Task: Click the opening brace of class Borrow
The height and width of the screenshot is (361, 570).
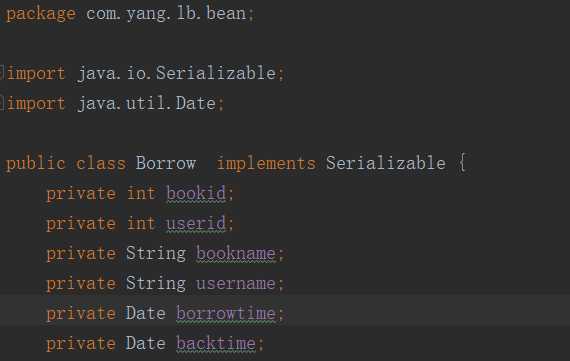Action: [462, 163]
